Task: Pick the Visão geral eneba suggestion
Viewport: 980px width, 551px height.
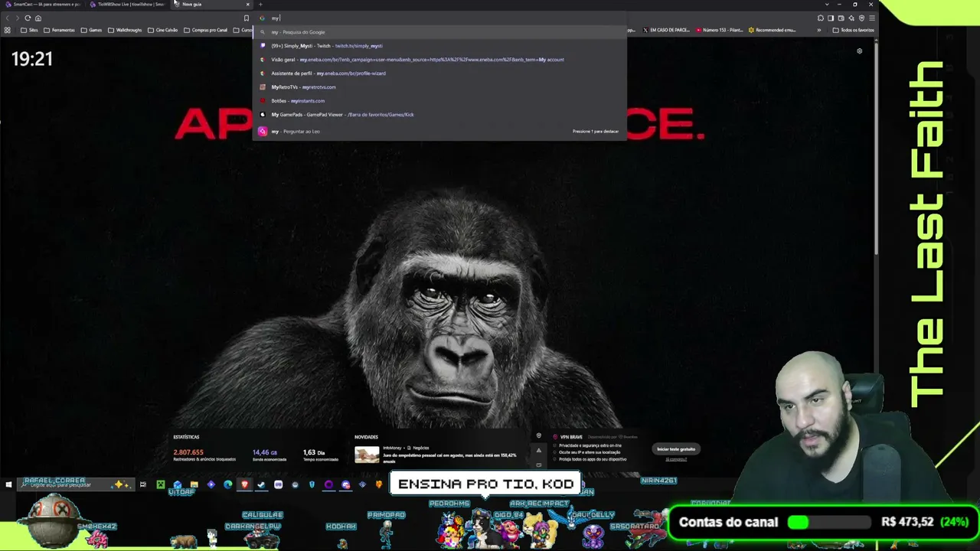Action: click(x=439, y=60)
